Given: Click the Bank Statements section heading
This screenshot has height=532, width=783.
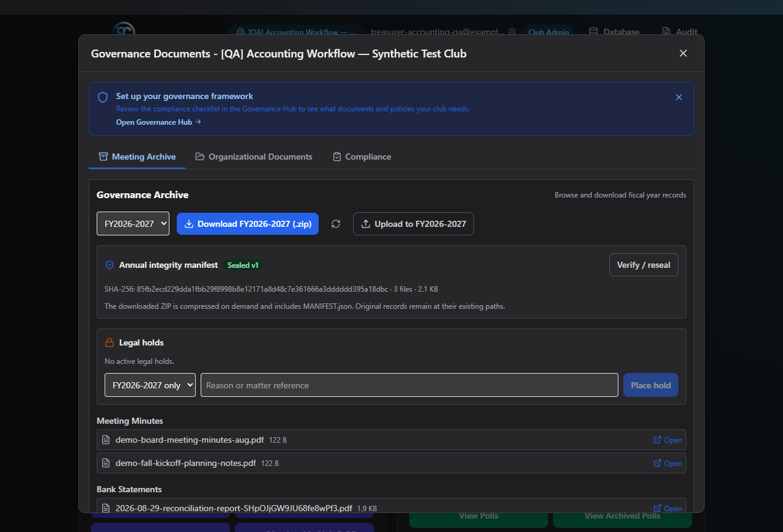Looking at the screenshot, I should [129, 489].
